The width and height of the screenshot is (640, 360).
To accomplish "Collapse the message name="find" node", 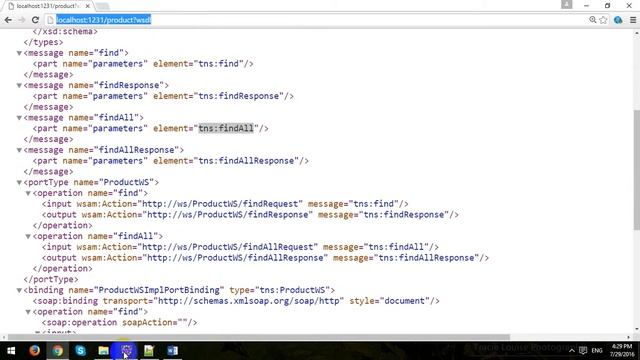I will coord(19,53).
